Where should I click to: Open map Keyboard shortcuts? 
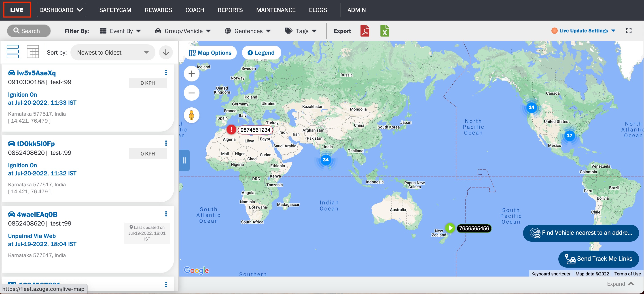(x=551, y=274)
